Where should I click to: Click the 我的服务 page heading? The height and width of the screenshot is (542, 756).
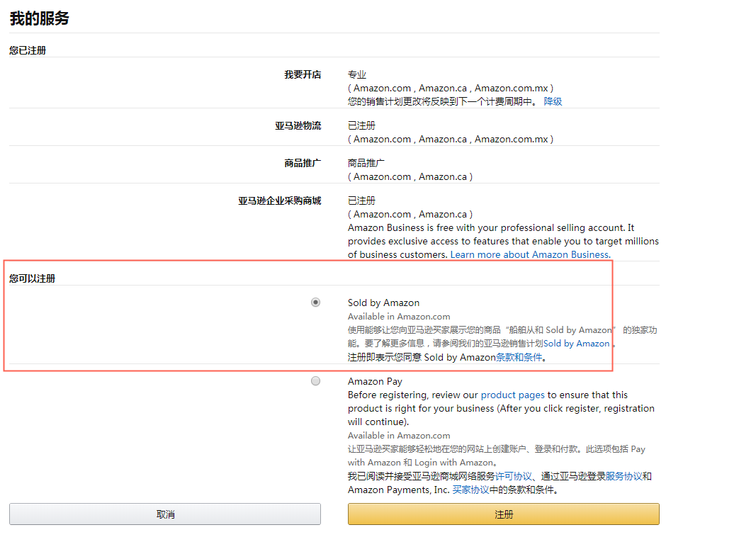pos(40,18)
